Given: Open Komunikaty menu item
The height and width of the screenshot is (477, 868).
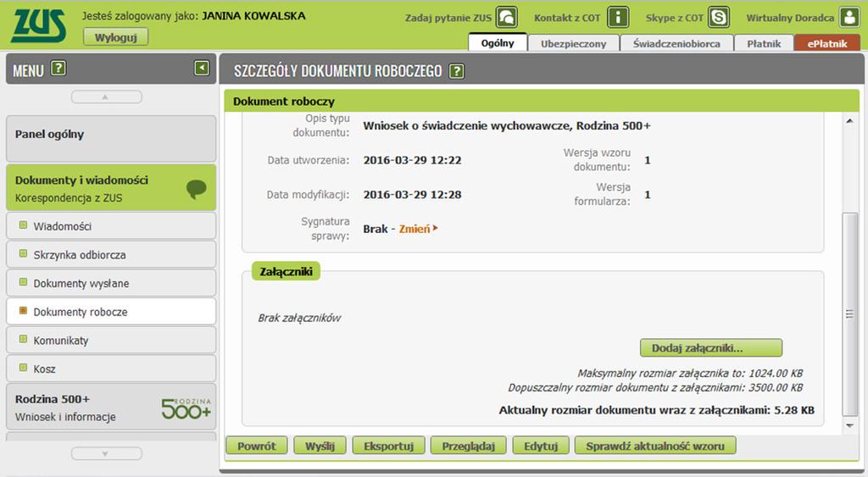Looking at the screenshot, I should [x=111, y=340].
